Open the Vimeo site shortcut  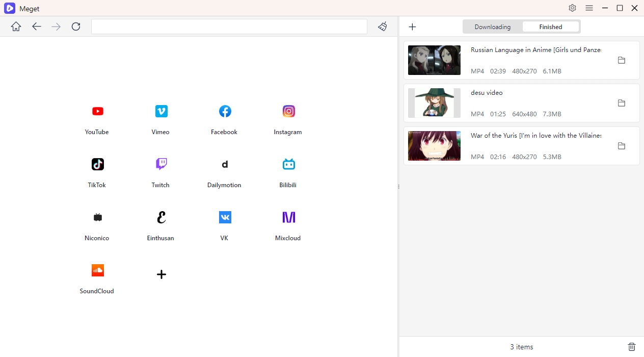coord(161,111)
